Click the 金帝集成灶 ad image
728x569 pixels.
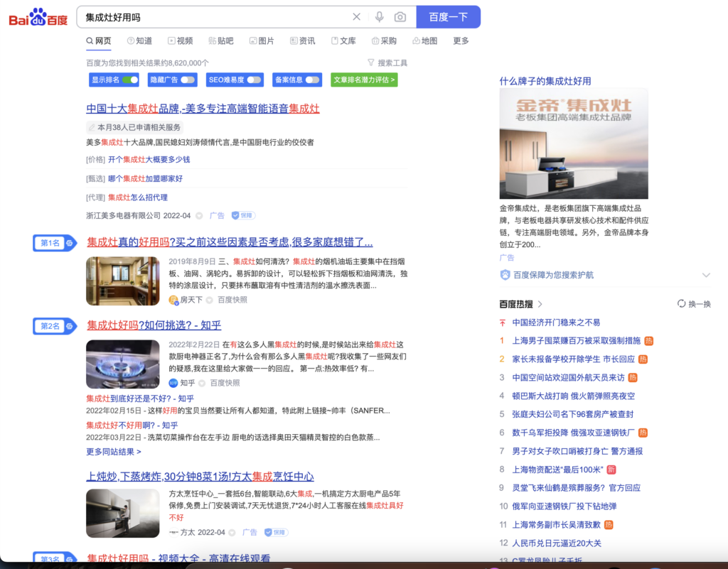(573, 144)
